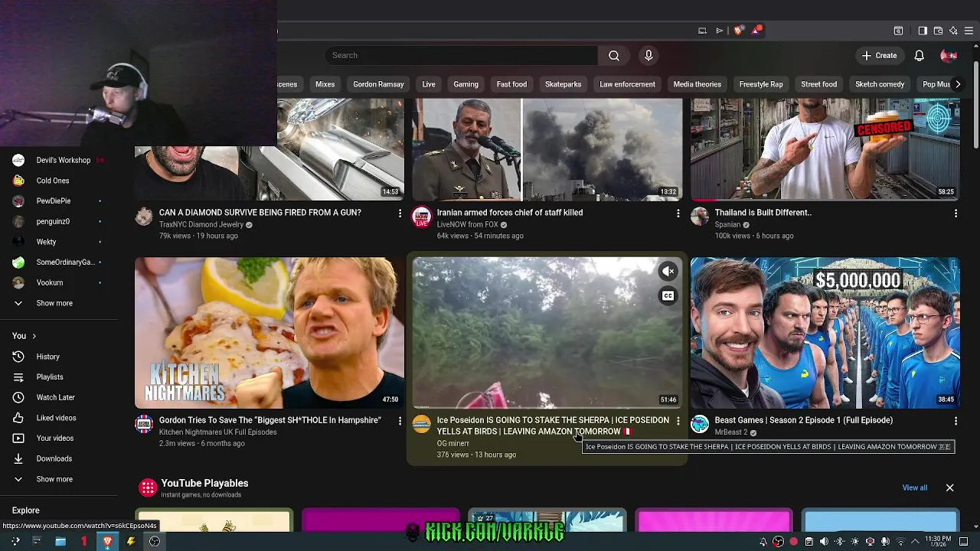Open Cold Ones subscription channel

point(60,181)
